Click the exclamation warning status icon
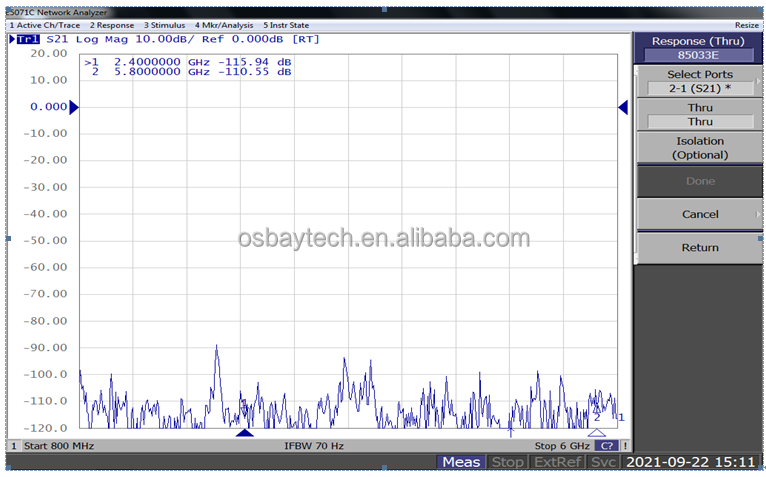The width and height of the screenshot is (766, 477). coord(625,446)
